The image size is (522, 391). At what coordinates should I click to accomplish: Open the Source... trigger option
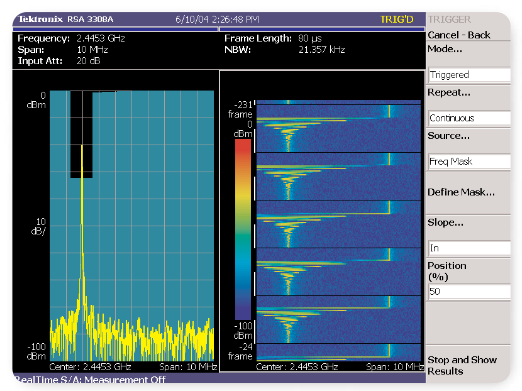[448, 136]
